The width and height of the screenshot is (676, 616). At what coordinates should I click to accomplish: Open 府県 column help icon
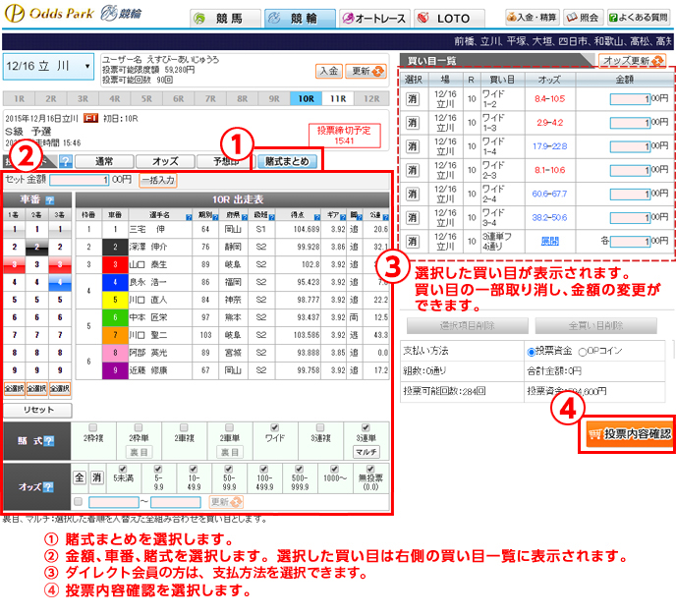pos(245,217)
